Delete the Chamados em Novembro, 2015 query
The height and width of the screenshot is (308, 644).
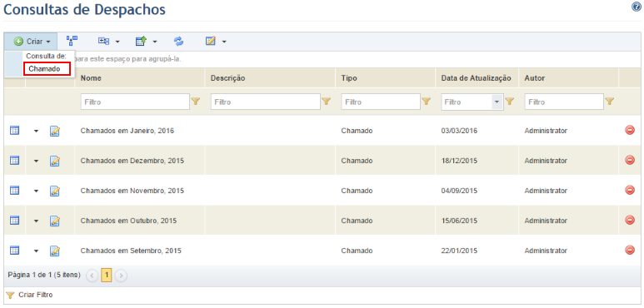[630, 191]
